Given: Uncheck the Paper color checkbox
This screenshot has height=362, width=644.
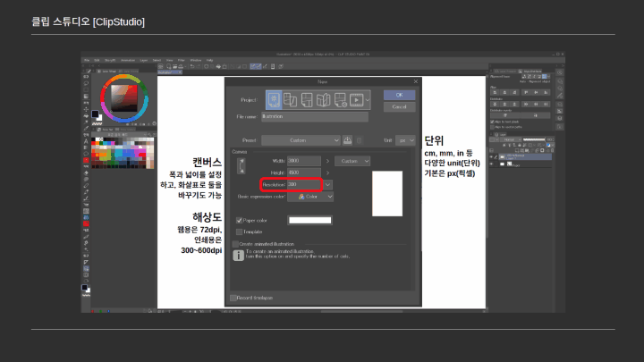Looking at the screenshot, I should pos(239,221).
